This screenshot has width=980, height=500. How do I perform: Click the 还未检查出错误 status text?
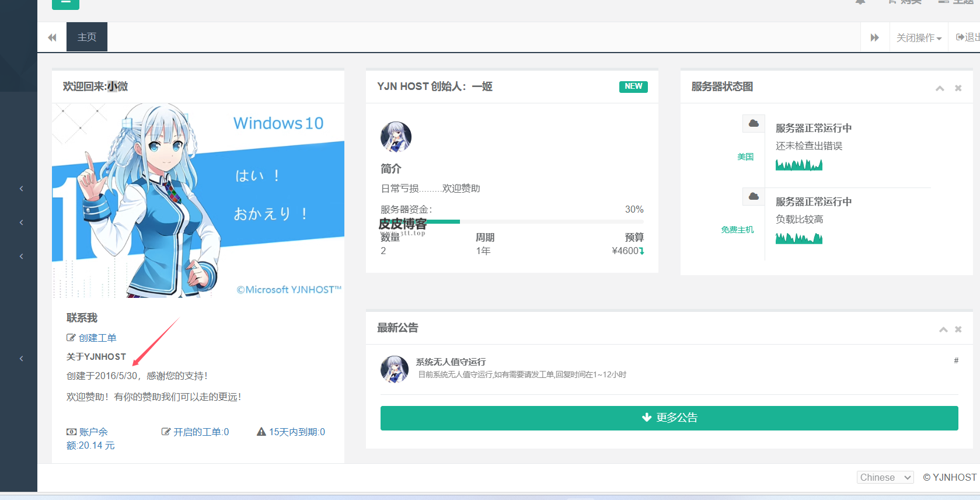tap(809, 145)
